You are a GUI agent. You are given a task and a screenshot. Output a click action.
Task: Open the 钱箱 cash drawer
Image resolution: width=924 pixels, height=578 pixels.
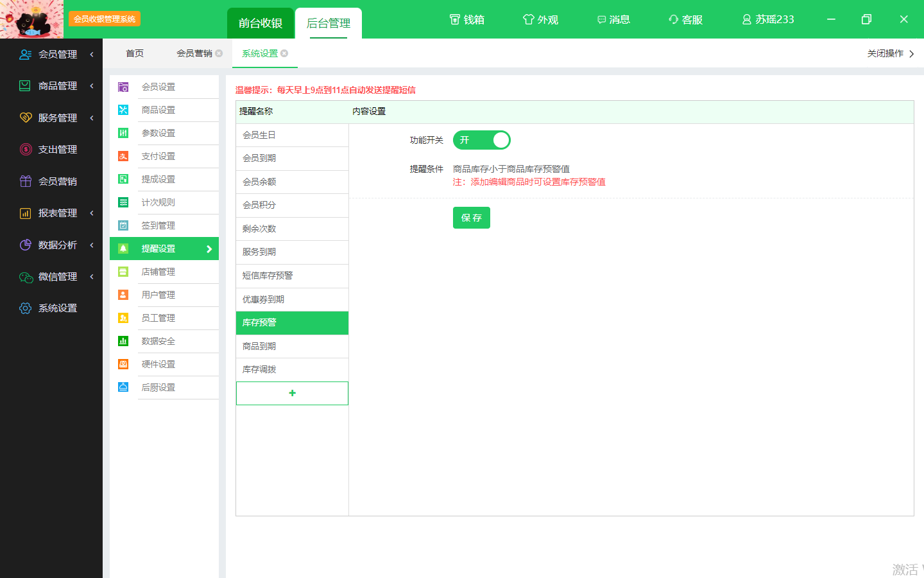tap(466, 20)
